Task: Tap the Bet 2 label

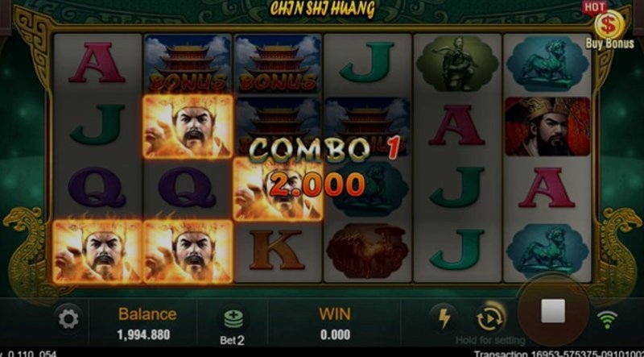Action: point(232,340)
